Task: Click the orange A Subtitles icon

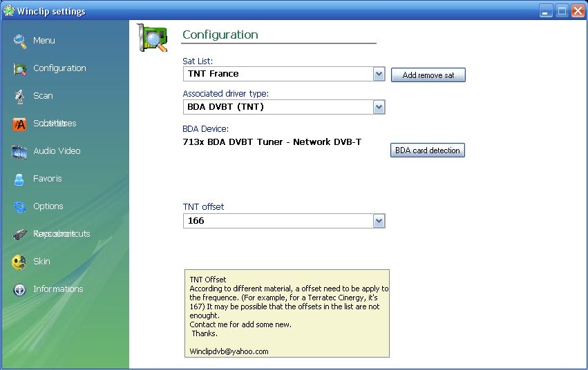Action: click(x=19, y=124)
